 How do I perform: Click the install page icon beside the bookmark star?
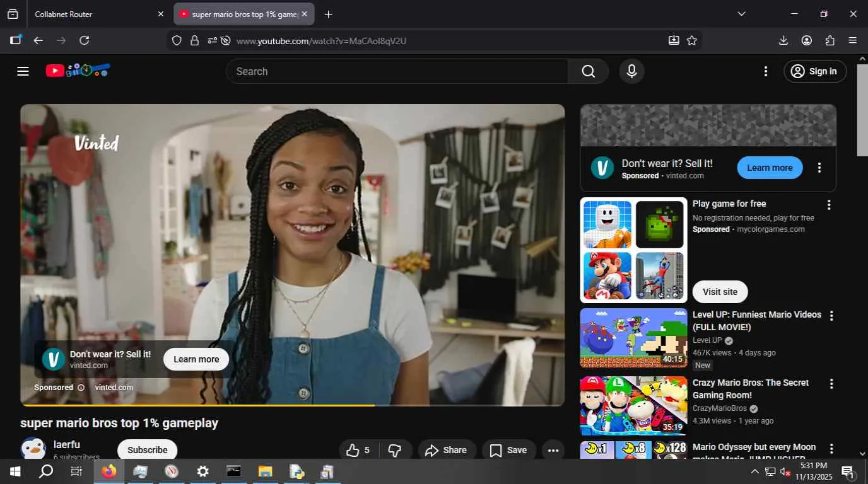(x=674, y=40)
